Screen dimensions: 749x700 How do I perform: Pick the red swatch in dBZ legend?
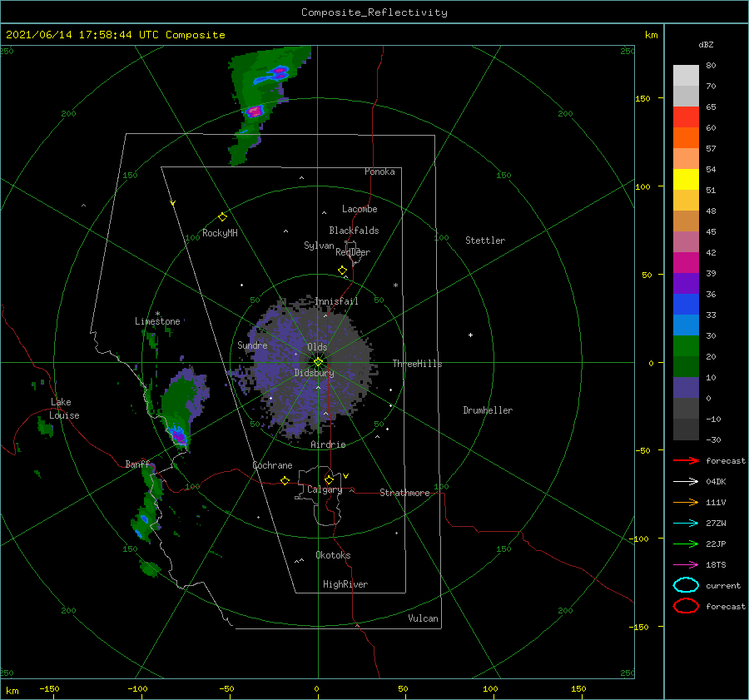(x=686, y=117)
